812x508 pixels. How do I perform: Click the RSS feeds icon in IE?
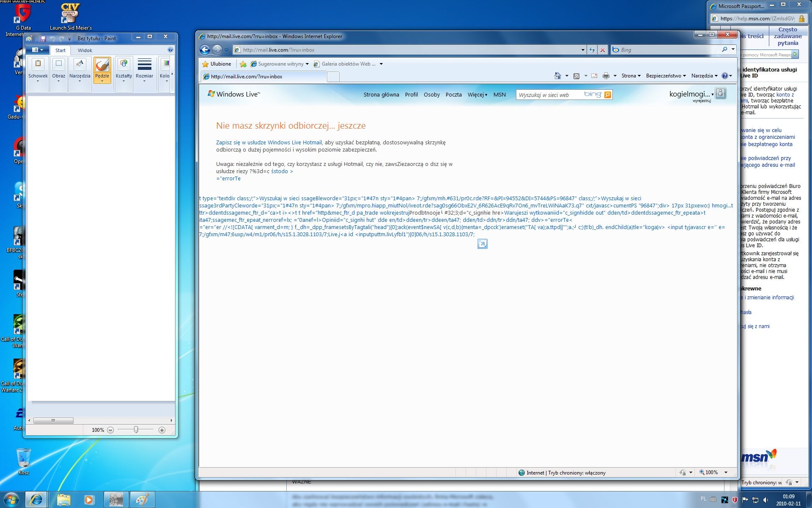(576, 76)
